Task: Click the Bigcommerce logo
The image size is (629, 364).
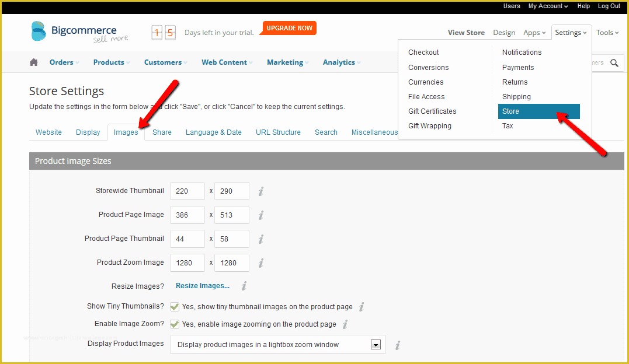Action: tap(79, 32)
